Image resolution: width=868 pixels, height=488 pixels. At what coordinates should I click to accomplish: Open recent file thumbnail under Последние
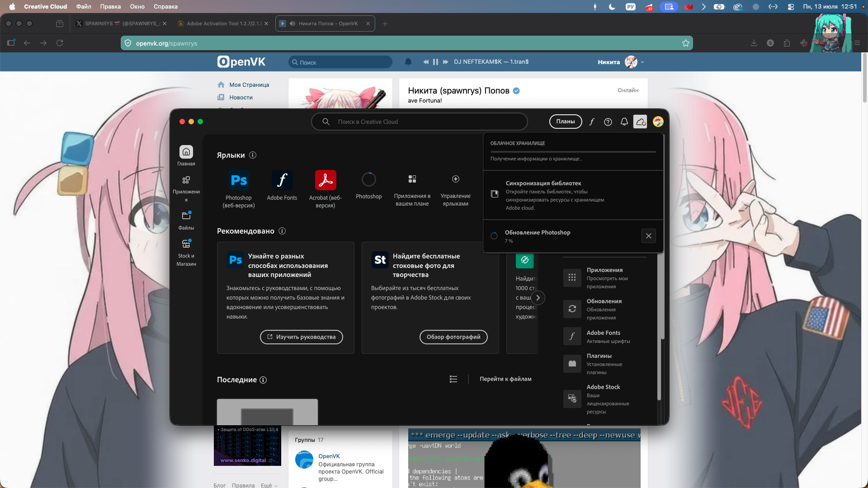(x=268, y=412)
